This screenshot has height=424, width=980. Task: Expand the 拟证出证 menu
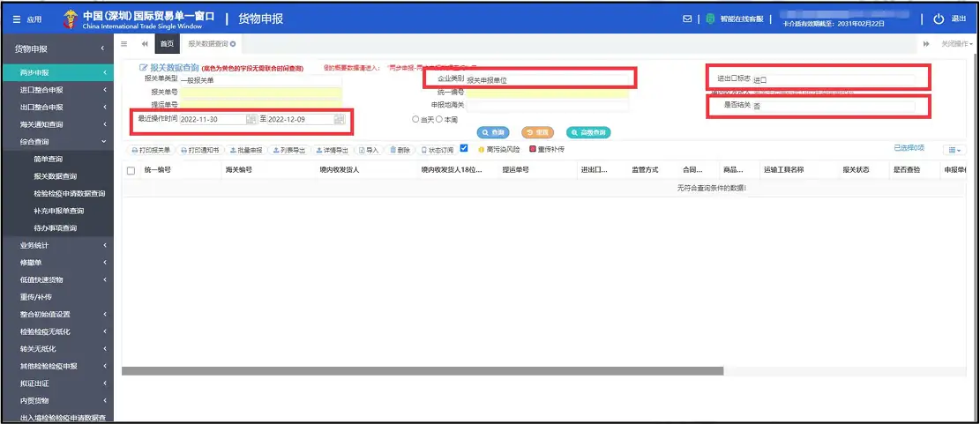coord(56,383)
